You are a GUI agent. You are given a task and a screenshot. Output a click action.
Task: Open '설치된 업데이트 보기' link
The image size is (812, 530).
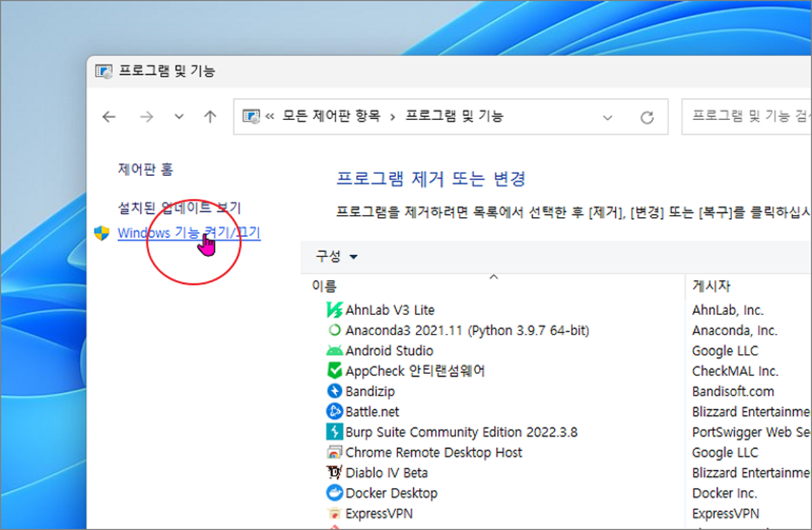(179, 208)
